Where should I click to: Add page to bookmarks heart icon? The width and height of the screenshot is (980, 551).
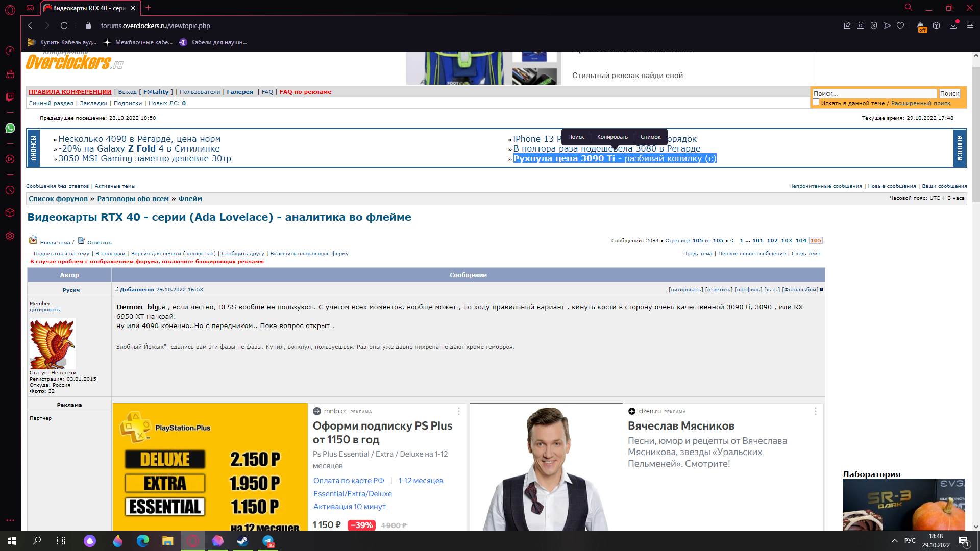[900, 26]
